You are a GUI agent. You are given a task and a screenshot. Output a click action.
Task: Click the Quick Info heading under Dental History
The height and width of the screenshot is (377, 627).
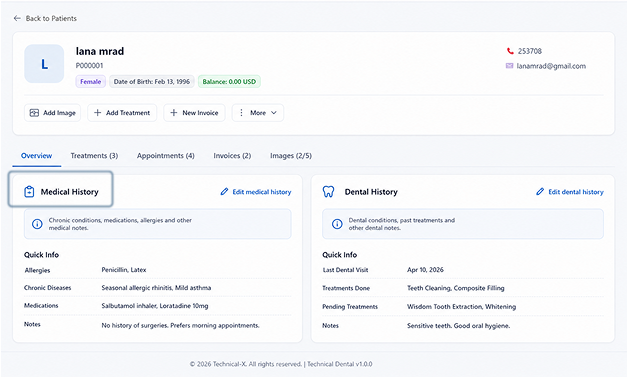[339, 255]
